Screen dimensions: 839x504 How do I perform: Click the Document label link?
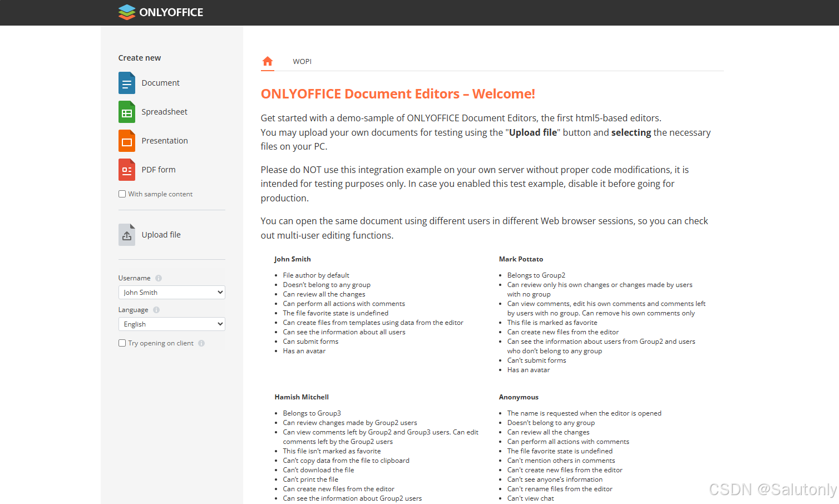tap(161, 83)
